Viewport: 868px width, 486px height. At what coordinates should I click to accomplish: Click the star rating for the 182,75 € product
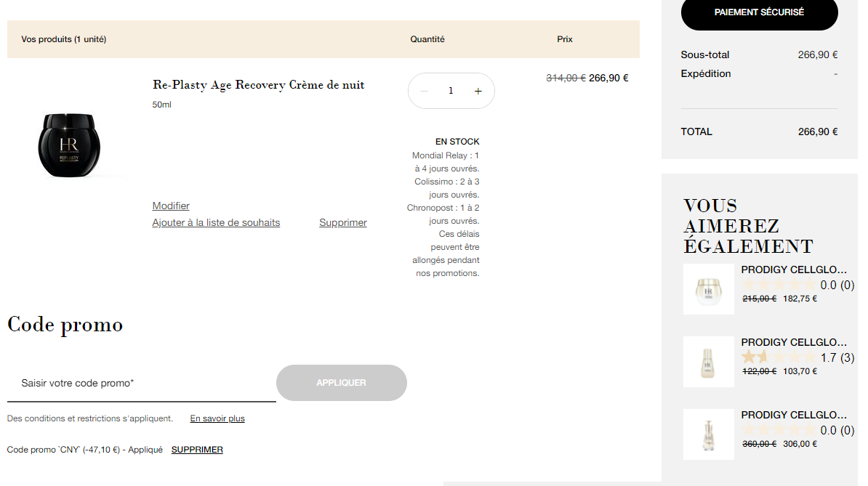[x=779, y=285]
